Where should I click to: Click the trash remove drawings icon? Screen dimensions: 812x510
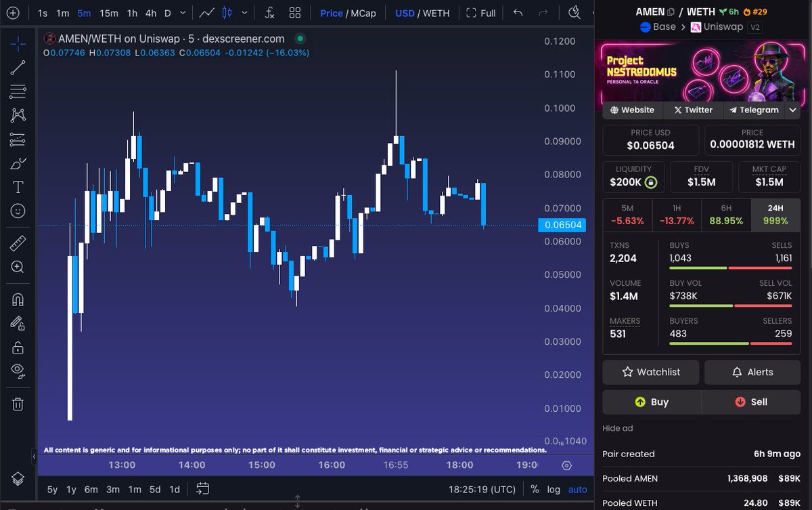(x=18, y=404)
